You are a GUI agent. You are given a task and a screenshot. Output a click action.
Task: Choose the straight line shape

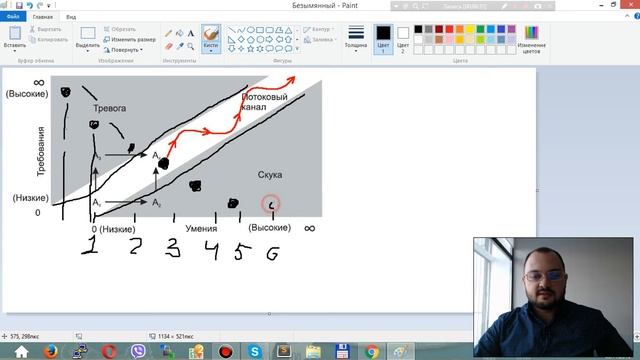pyautogui.click(x=231, y=30)
